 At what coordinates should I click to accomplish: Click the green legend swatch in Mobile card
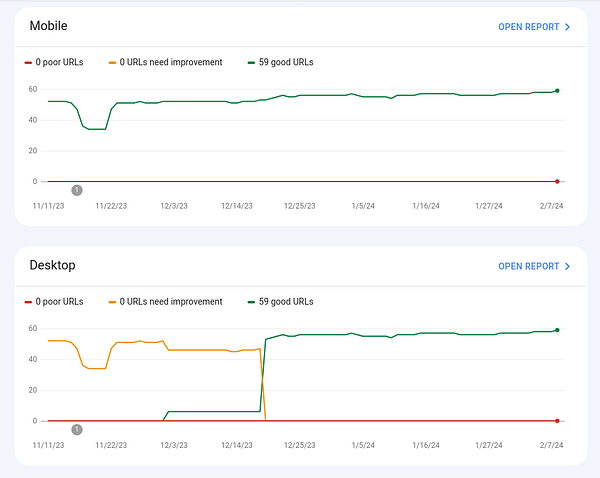pyautogui.click(x=251, y=62)
